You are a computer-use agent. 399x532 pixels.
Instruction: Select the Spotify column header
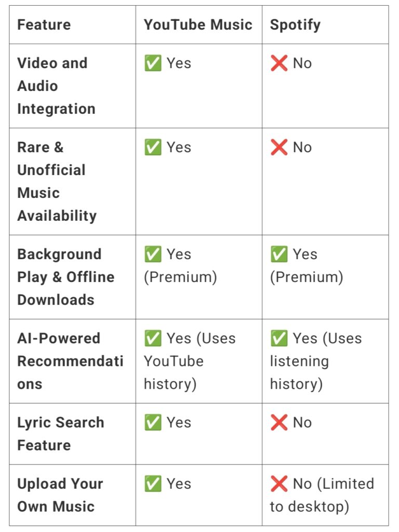[x=295, y=25]
